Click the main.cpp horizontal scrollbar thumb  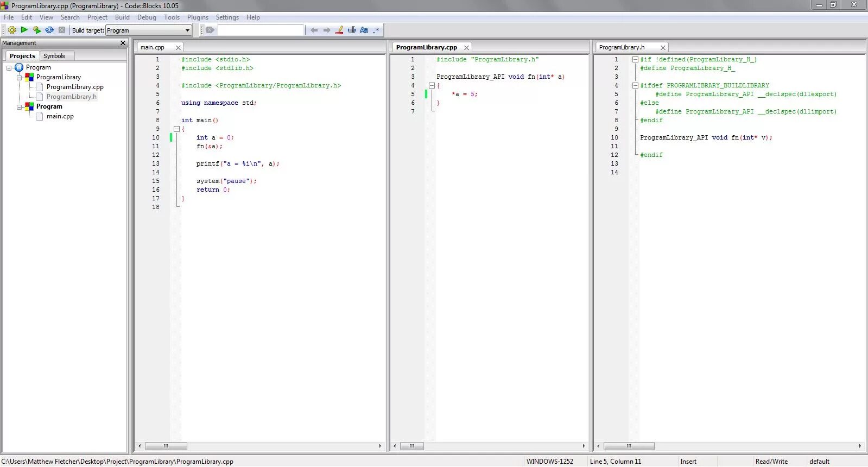(x=166, y=446)
